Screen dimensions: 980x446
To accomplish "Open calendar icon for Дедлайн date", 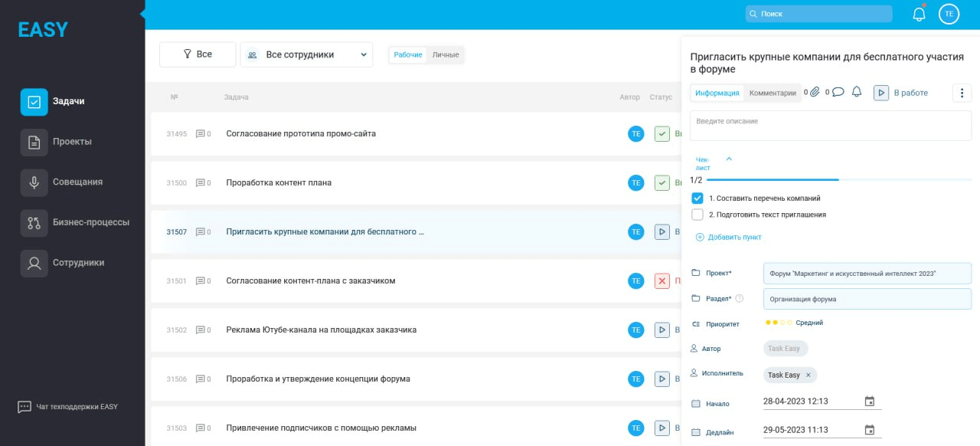I will 870,430.
